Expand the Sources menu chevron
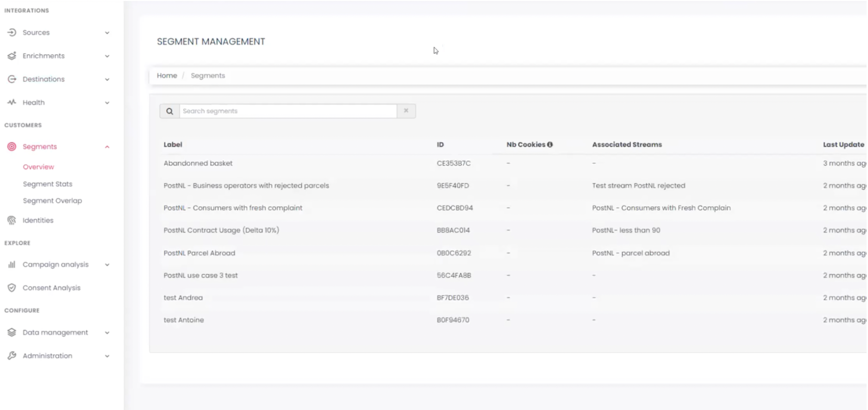Viewport: 868px width, 410px height. pyautogui.click(x=107, y=33)
